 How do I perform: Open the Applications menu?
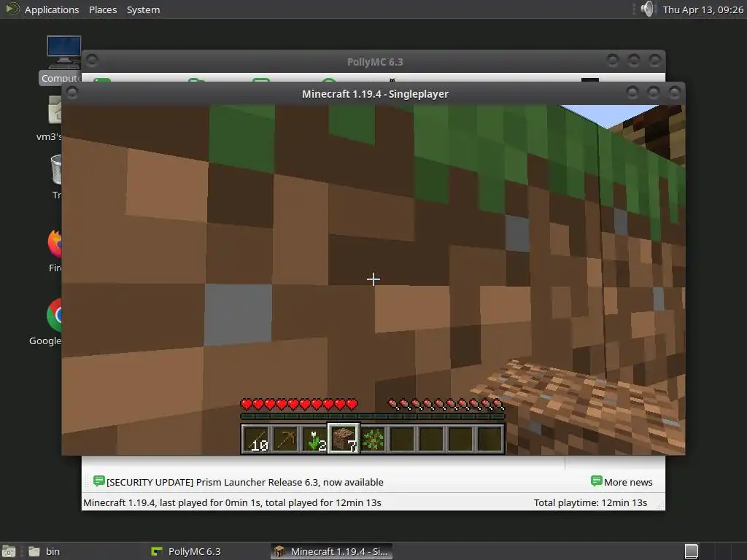[52, 9]
